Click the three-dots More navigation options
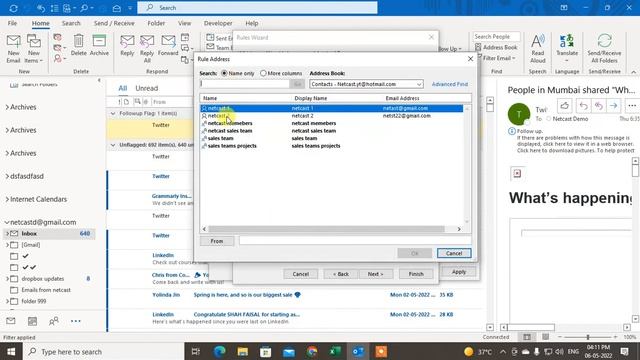Screen dimensions: 640x360 tap(76, 321)
